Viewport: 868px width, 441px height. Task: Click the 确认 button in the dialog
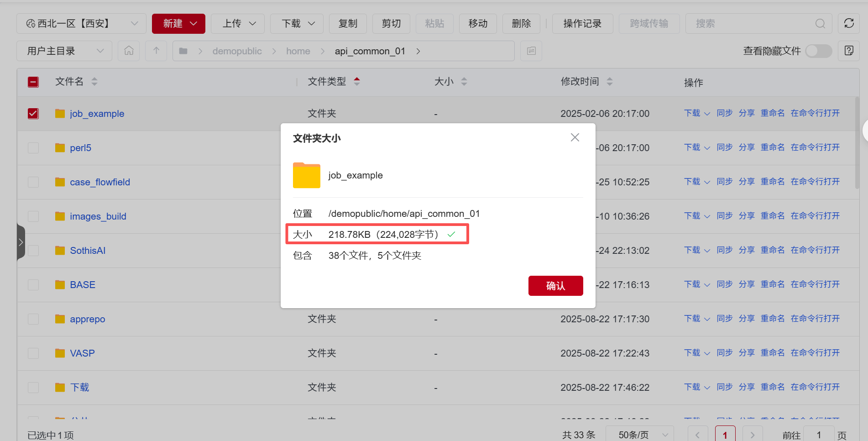(555, 286)
